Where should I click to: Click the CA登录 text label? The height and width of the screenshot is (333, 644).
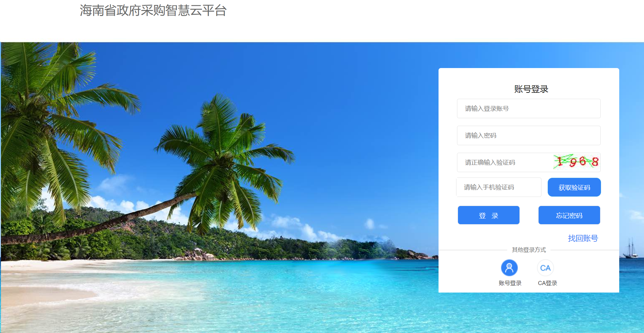[547, 283]
